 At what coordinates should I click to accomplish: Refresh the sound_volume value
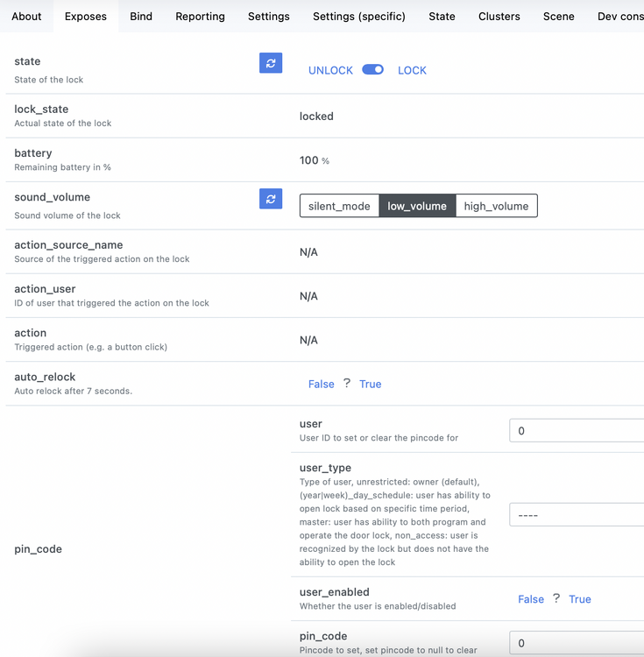click(x=271, y=199)
